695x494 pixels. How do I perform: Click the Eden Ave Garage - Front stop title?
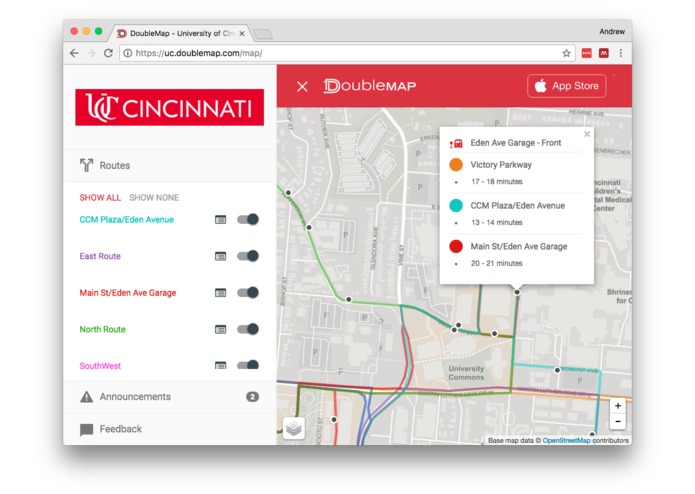(515, 143)
